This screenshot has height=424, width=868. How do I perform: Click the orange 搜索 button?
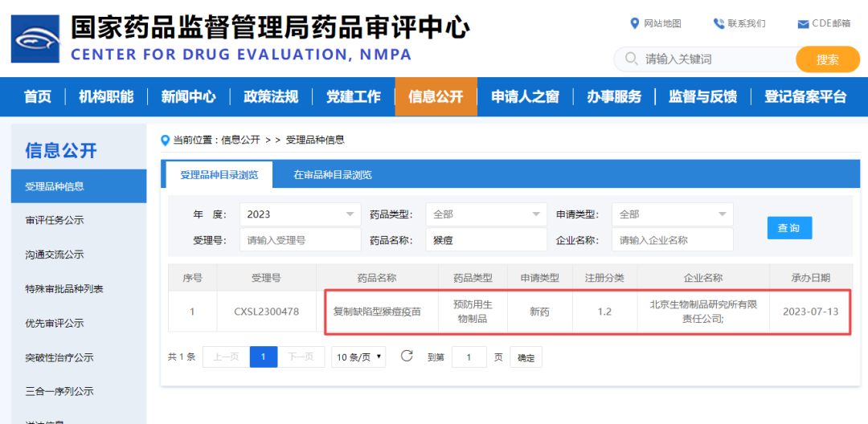pos(827,59)
